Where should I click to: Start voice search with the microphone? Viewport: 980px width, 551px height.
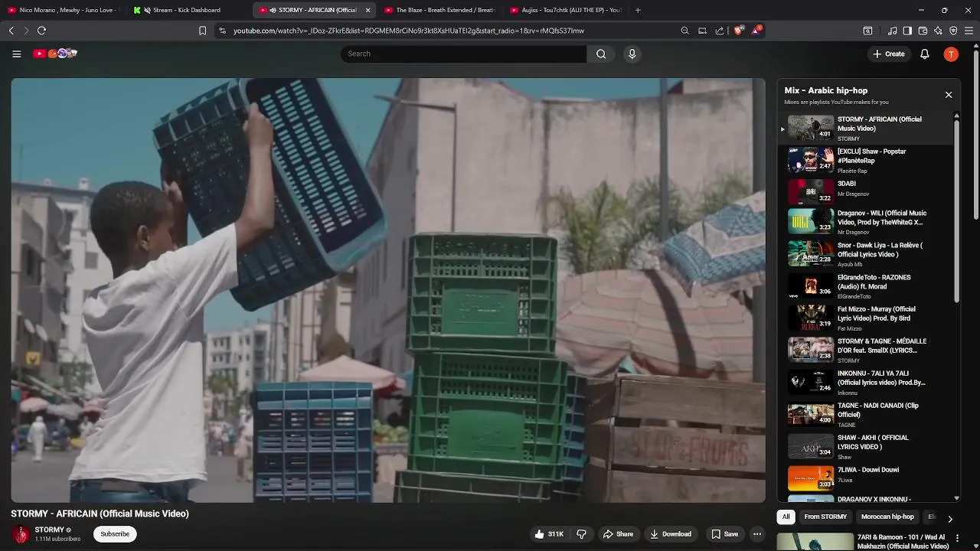(632, 54)
